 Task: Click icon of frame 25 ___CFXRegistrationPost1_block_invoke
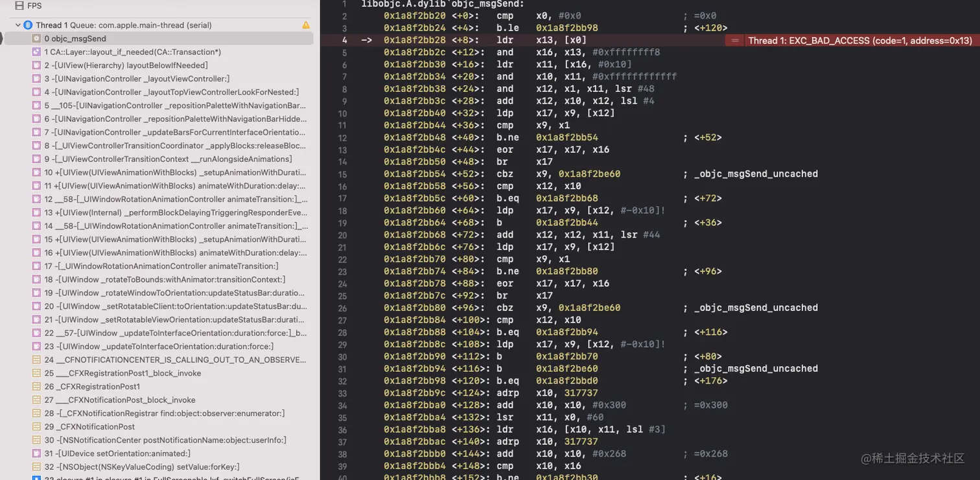coord(37,373)
